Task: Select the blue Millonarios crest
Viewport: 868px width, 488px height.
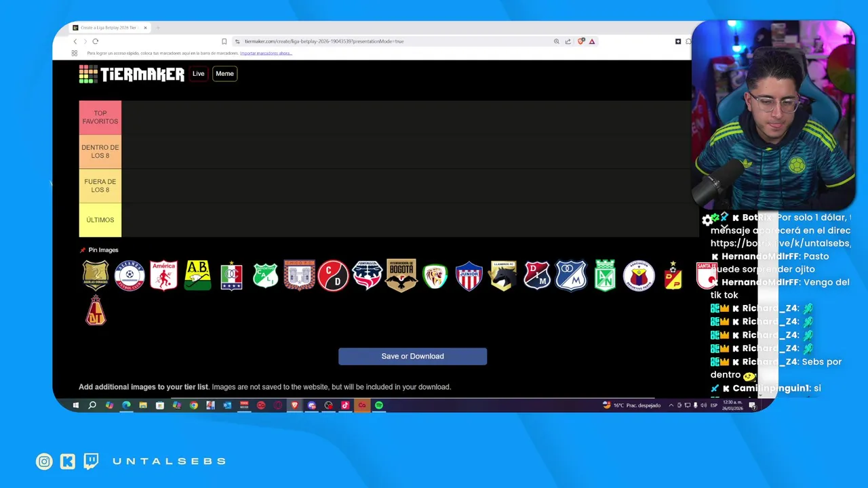Action: 570,276
